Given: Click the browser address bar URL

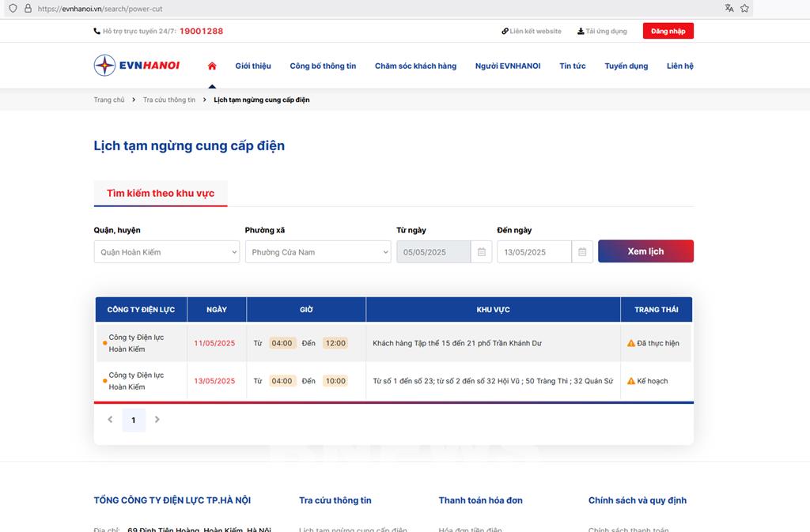Looking at the screenshot, I should point(100,9).
